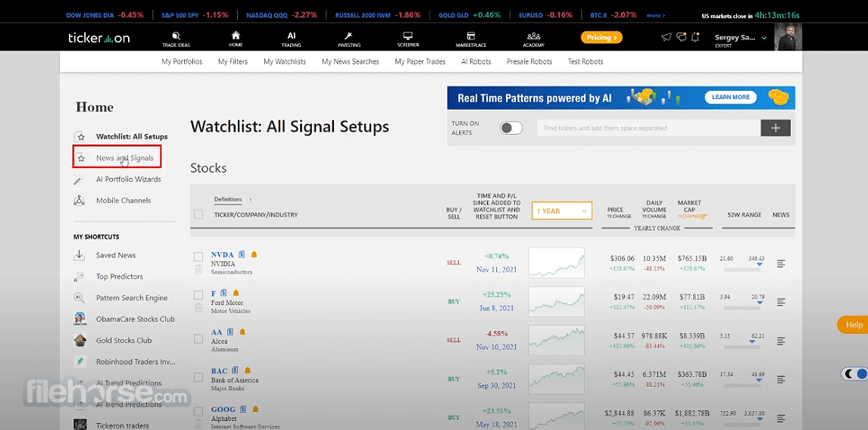This screenshot has height=430, width=868.
Task: Open Marketplace navigation icon
Action: 471,39
